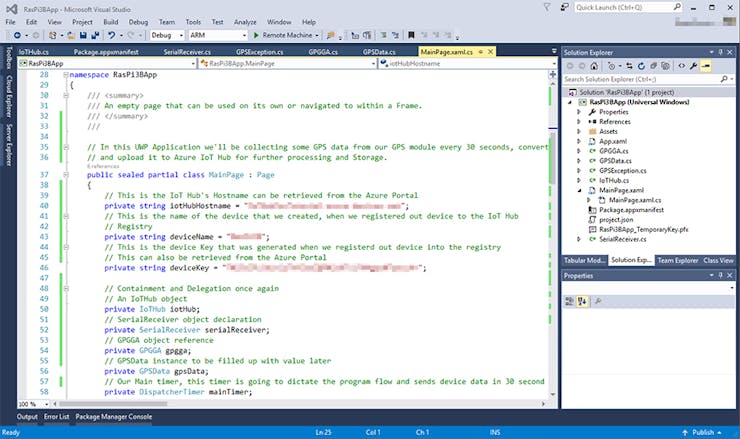The image size is (740, 439).
Task: Open the Remote Machine target dropdown arrow
Action: 317,35
